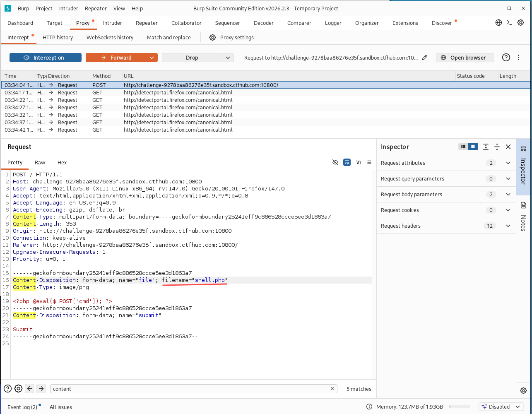Screen dimensions: 532x414
Task: Switch to the Extensions tab
Action: tap(405, 23)
